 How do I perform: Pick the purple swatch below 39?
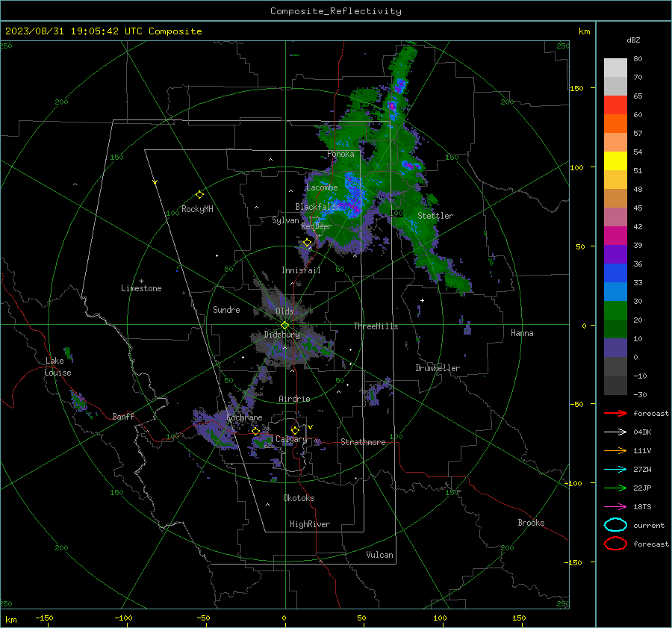615,255
